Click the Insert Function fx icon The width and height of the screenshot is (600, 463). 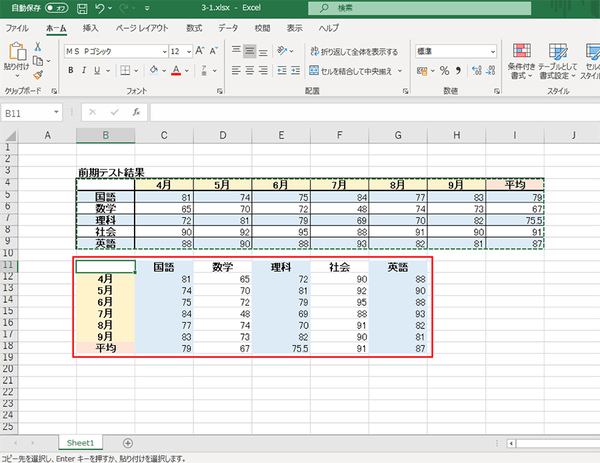click(x=135, y=112)
